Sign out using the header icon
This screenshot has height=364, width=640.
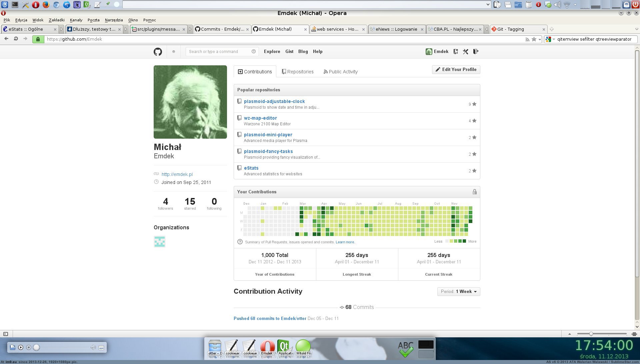(x=476, y=52)
